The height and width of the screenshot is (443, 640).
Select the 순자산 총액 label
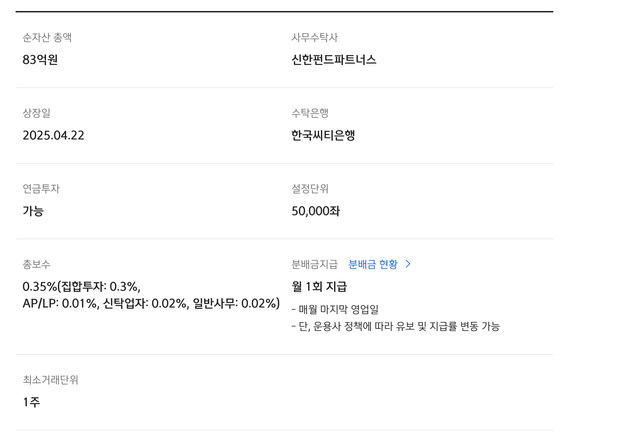(x=47, y=38)
